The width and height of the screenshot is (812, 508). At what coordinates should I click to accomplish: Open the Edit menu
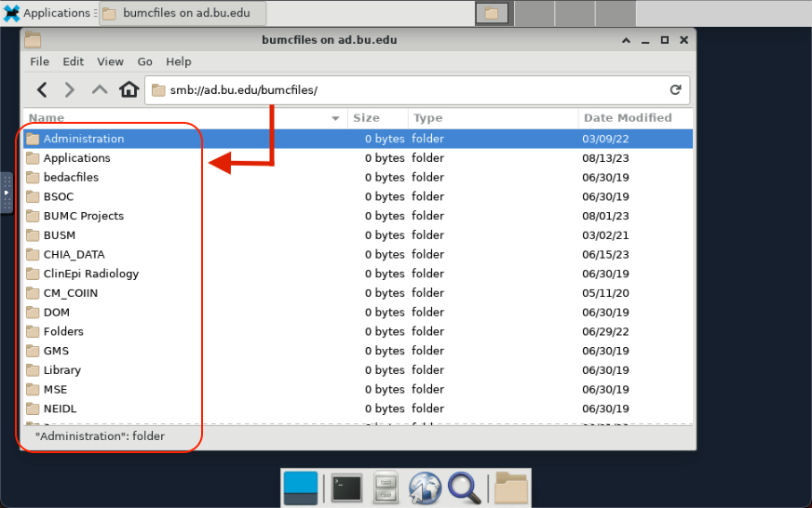point(73,61)
